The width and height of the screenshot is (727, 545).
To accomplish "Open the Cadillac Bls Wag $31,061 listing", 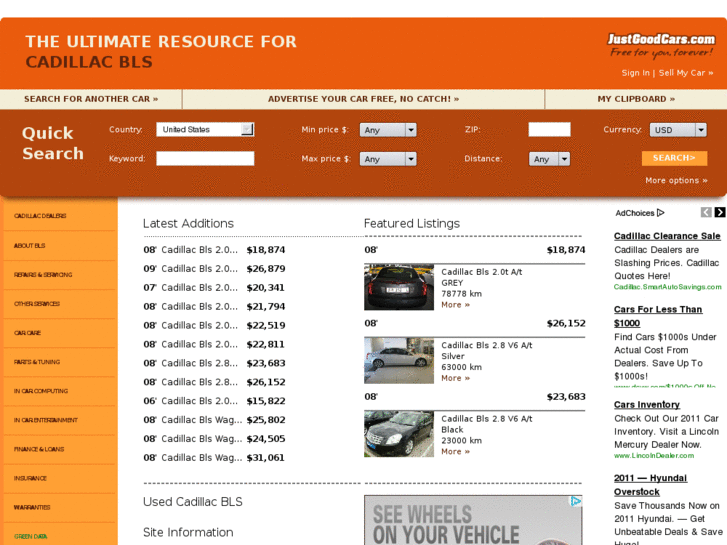I will pos(214,458).
